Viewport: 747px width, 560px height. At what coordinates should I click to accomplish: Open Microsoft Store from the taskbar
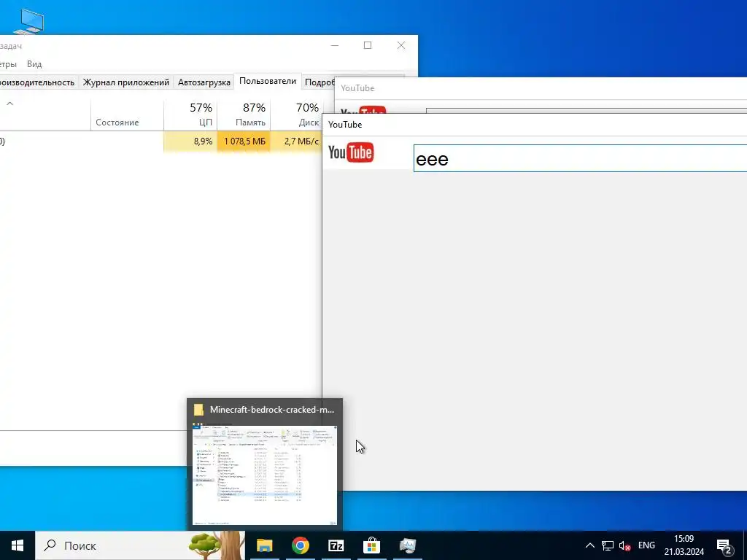point(371,545)
